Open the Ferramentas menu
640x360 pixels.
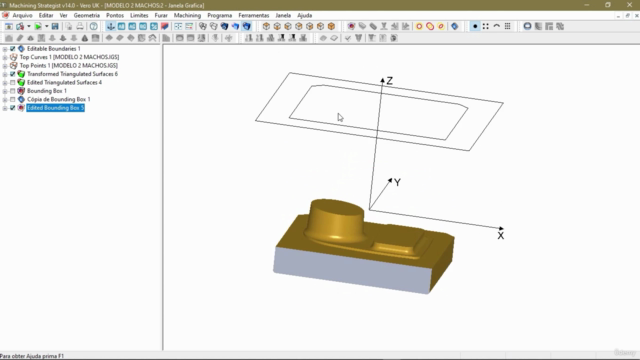pos(254,16)
